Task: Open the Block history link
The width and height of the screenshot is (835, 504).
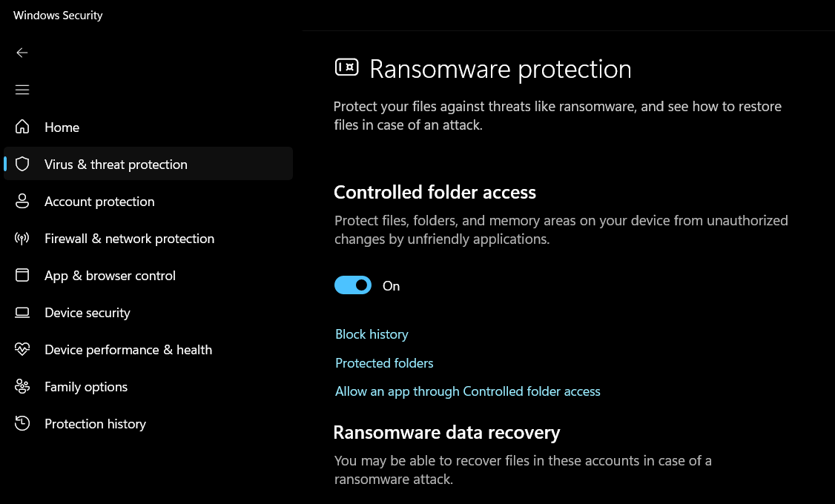Action: [372, 334]
